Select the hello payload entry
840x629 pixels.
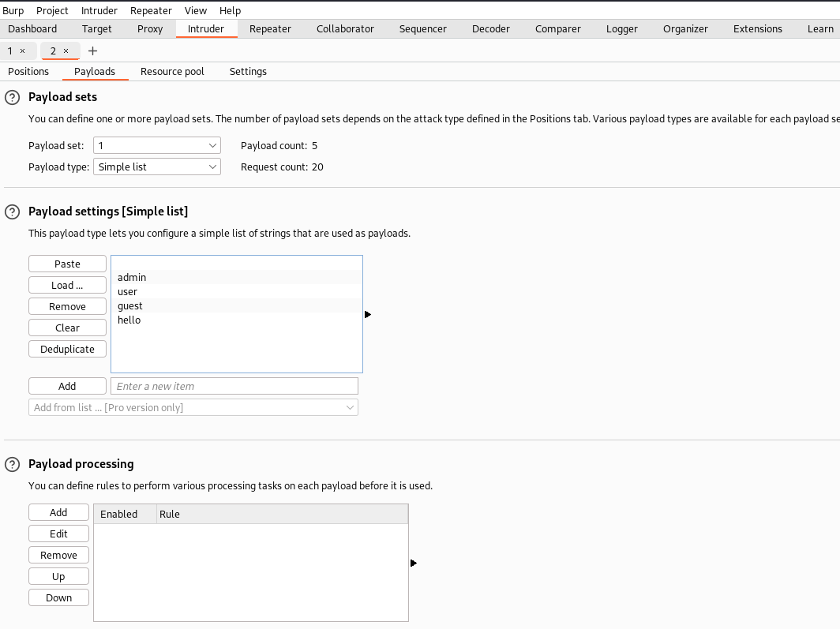(237, 320)
